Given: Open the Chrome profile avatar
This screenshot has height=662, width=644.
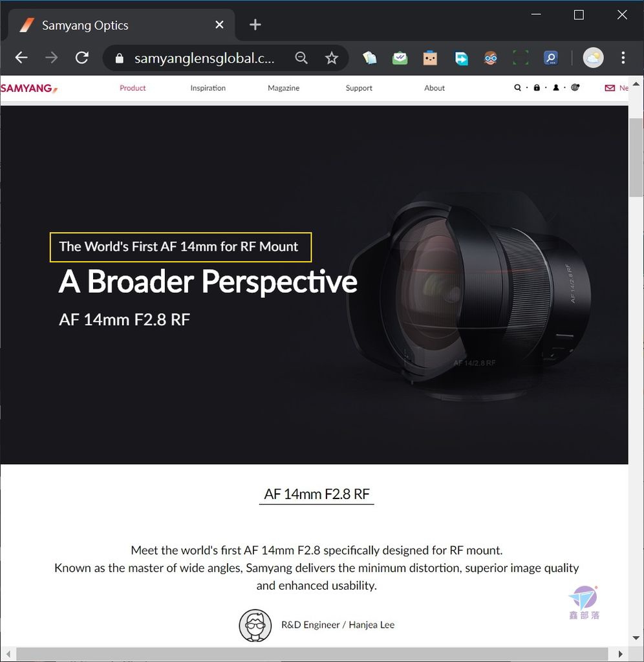Looking at the screenshot, I should 593,58.
